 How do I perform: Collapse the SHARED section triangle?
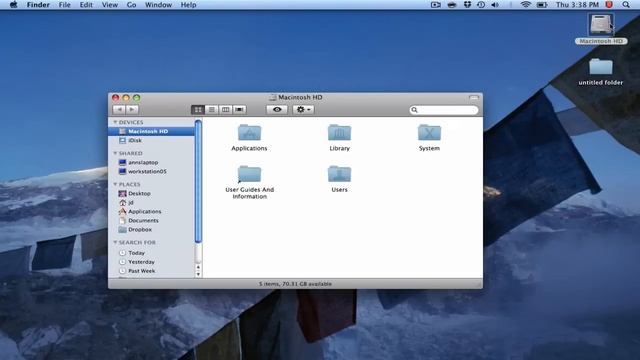[115, 153]
